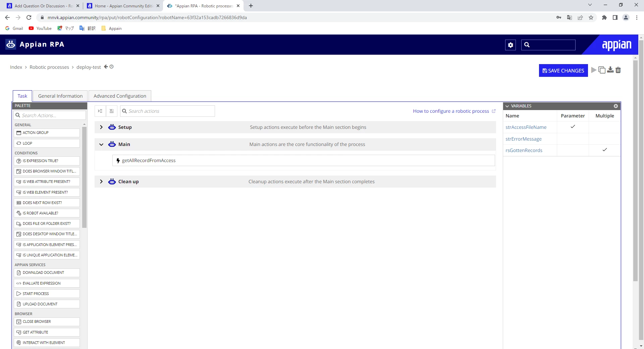Click the external link icon beside help link
The image size is (644, 349).
coord(494,111)
